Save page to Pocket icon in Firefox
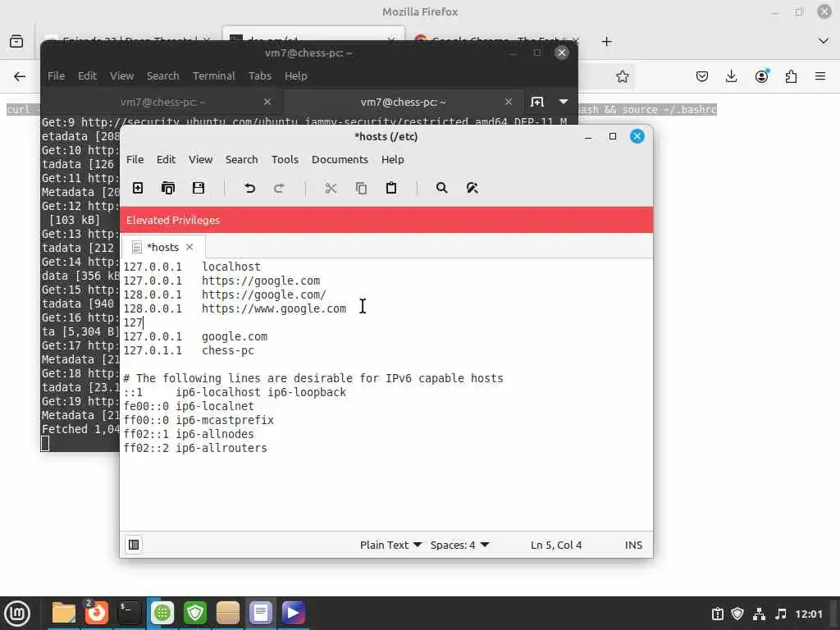Viewport: 840px width, 630px height. click(702, 76)
